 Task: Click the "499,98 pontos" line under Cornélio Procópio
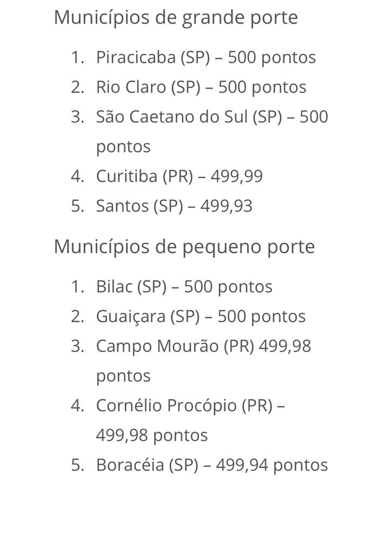click(x=151, y=436)
